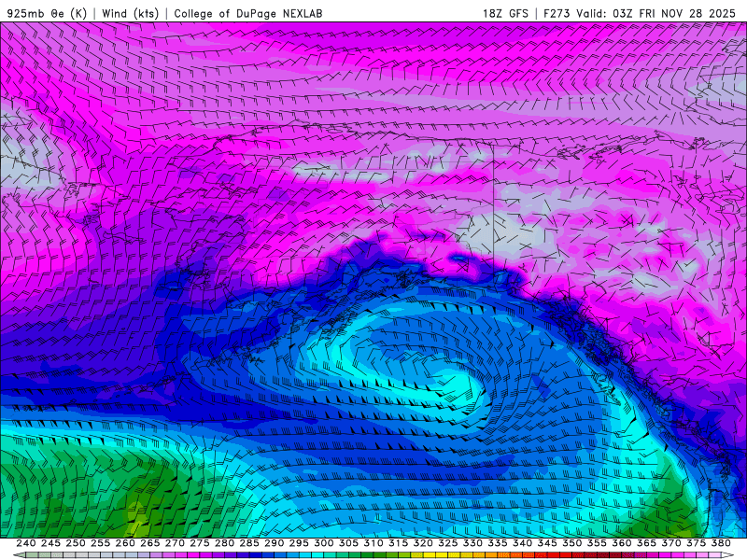
Task: Click the 290 colorbar scale label
Action: coord(274,543)
